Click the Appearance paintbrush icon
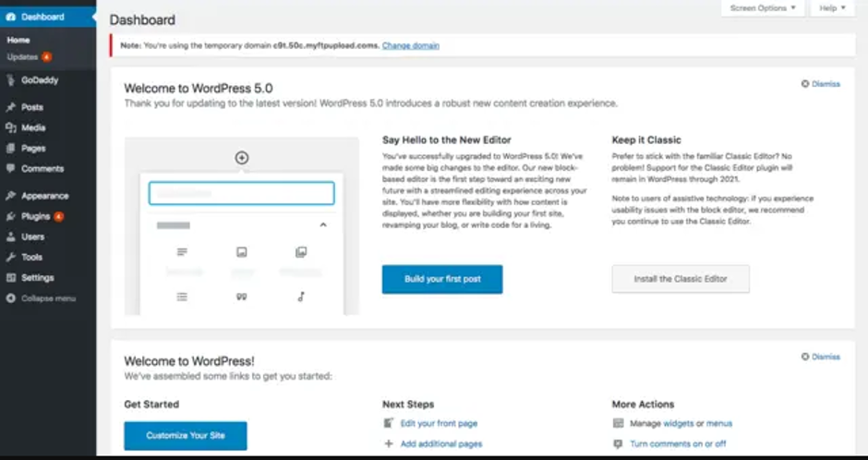The height and width of the screenshot is (460, 868). (x=10, y=196)
